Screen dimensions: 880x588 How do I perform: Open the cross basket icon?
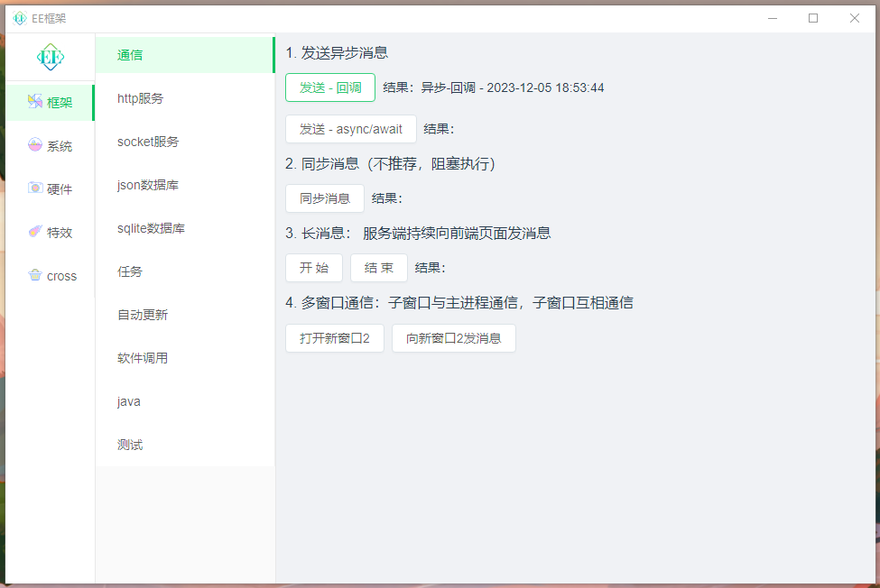(x=35, y=275)
